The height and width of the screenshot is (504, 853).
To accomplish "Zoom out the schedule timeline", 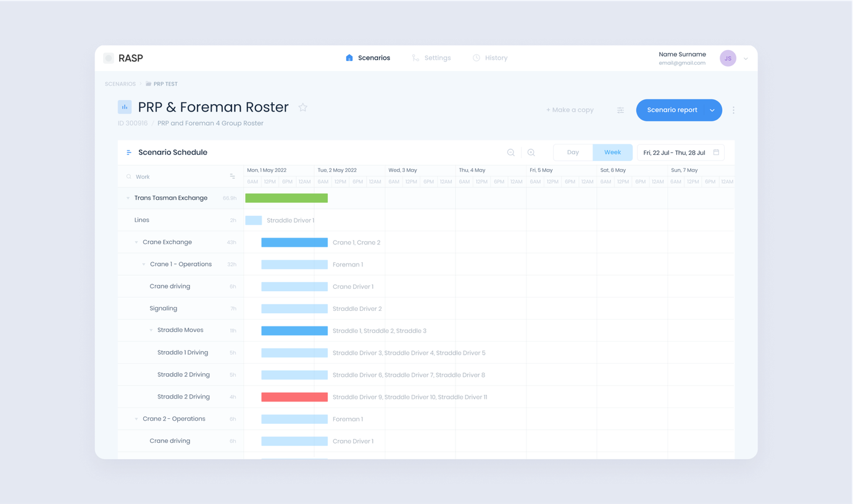I will tap(510, 152).
